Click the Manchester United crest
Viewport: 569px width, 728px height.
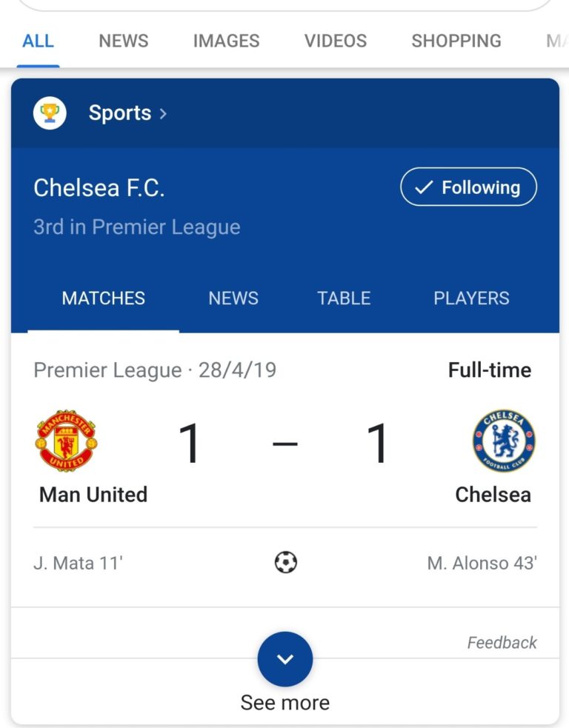click(66, 441)
